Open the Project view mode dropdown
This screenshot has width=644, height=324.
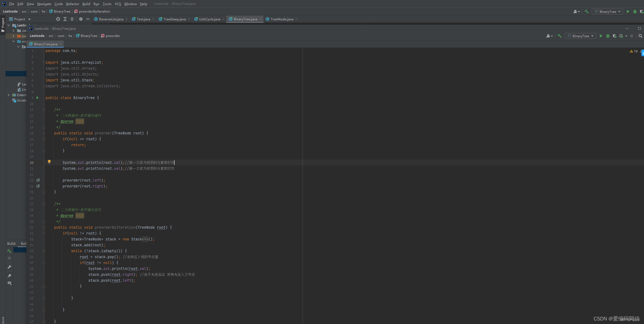tap(29, 19)
